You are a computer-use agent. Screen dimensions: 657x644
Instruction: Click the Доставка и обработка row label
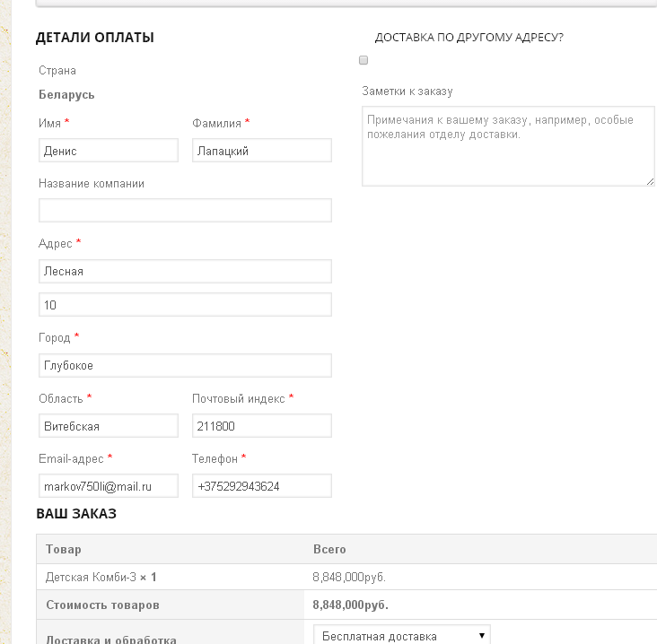pyautogui.click(x=111, y=640)
